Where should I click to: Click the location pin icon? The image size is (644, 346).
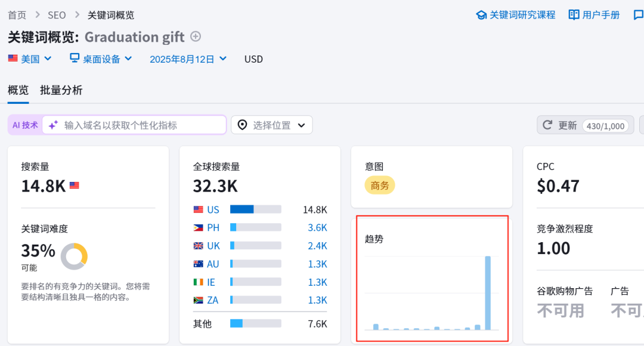click(x=242, y=125)
